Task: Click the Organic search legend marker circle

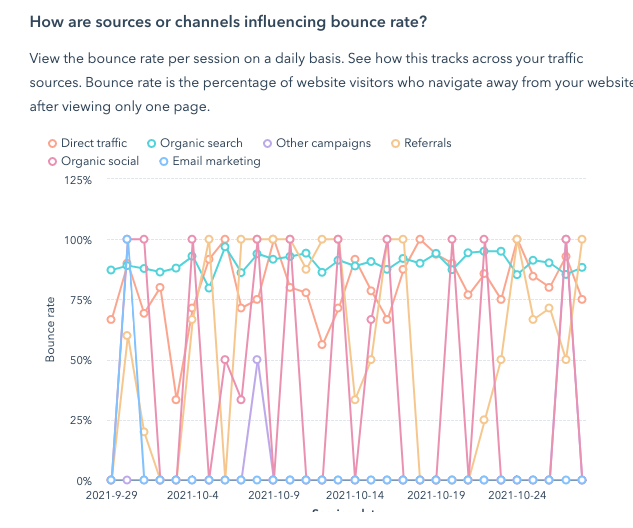Action: coord(152,144)
